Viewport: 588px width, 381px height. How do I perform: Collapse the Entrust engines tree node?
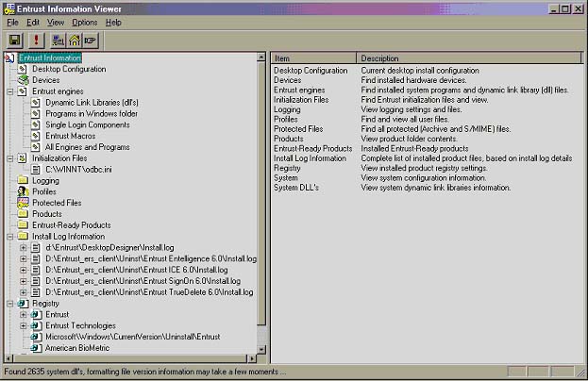[9, 91]
